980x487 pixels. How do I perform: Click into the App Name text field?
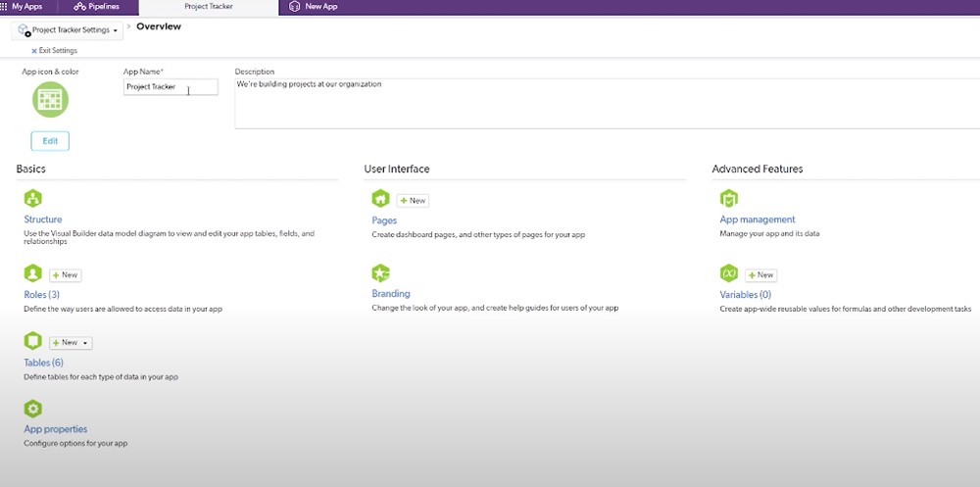[x=171, y=87]
